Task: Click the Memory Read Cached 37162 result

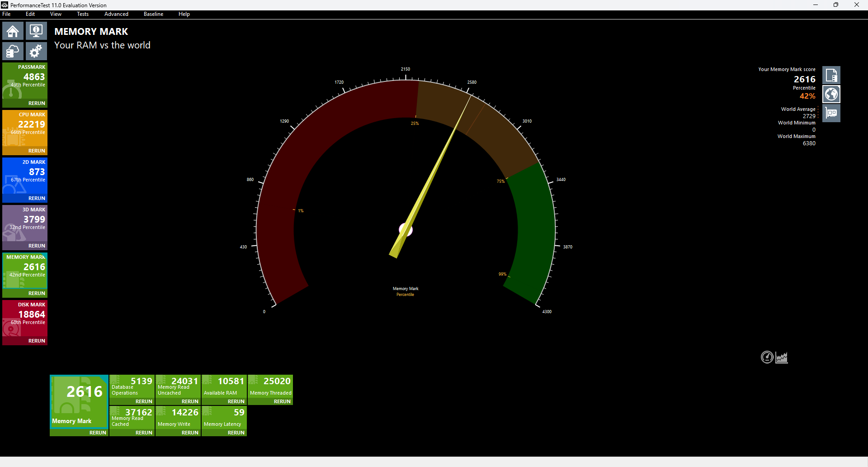Action: pyautogui.click(x=132, y=418)
